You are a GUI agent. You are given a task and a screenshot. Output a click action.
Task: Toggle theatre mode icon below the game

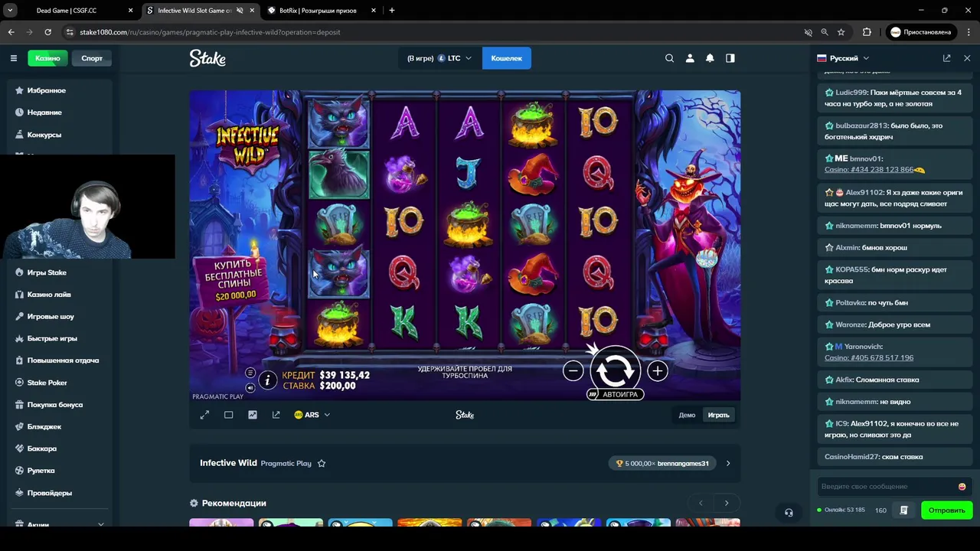[x=228, y=415]
